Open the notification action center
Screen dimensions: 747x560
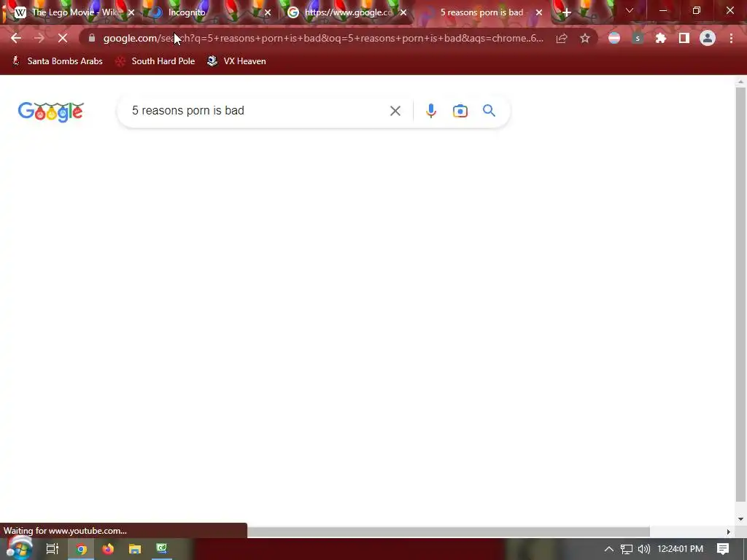(723, 549)
